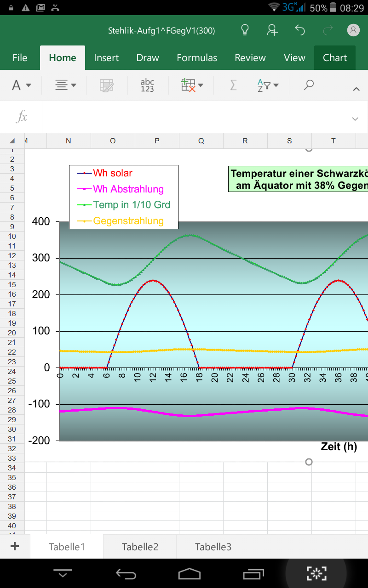Tap the AutoSum sigma icon
Screen dimensions: 368x588
point(233,85)
